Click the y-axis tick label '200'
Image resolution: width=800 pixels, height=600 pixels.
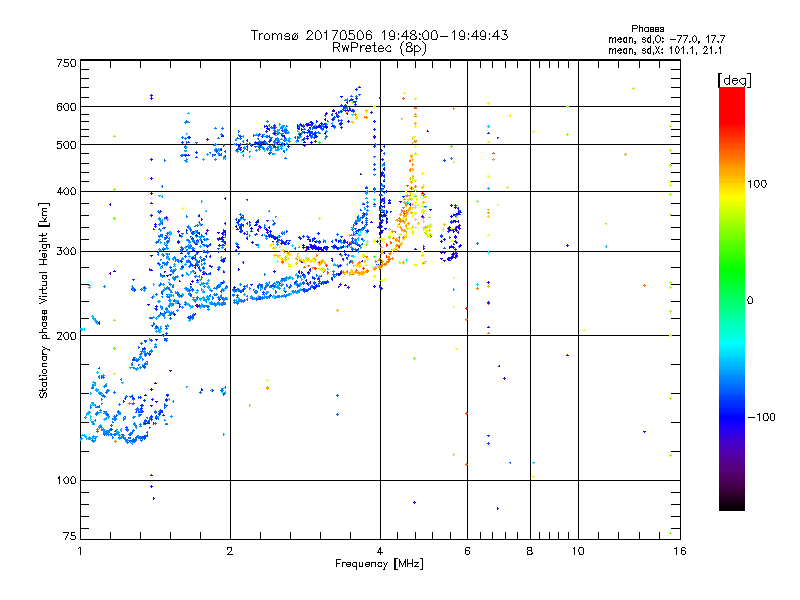pyautogui.click(x=66, y=336)
